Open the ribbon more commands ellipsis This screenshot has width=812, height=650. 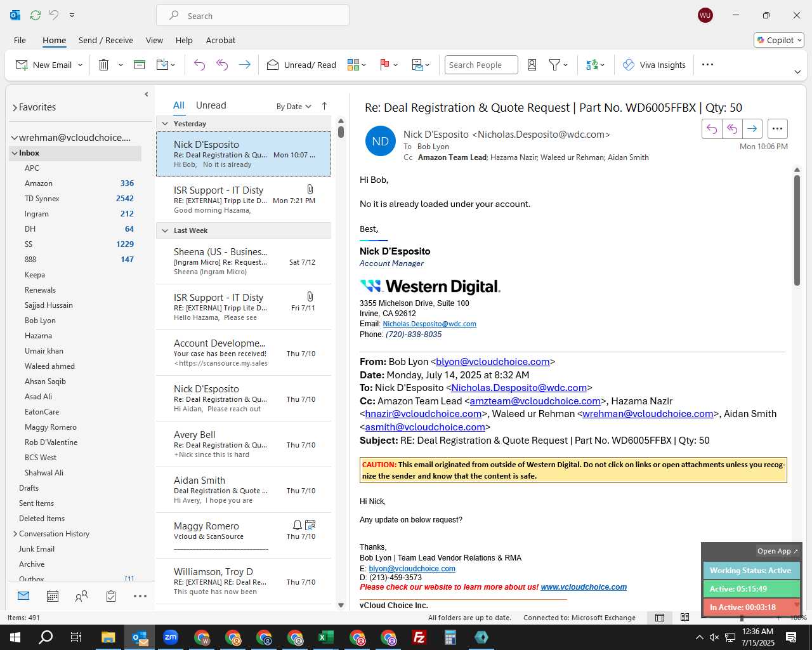point(708,65)
